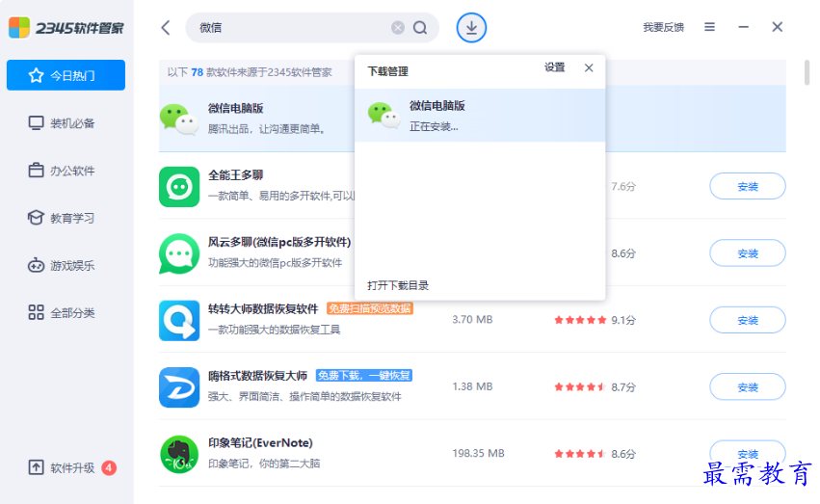The width and height of the screenshot is (820, 504).
Task: Click the star icon of 今日热门
Action: click(x=36, y=75)
